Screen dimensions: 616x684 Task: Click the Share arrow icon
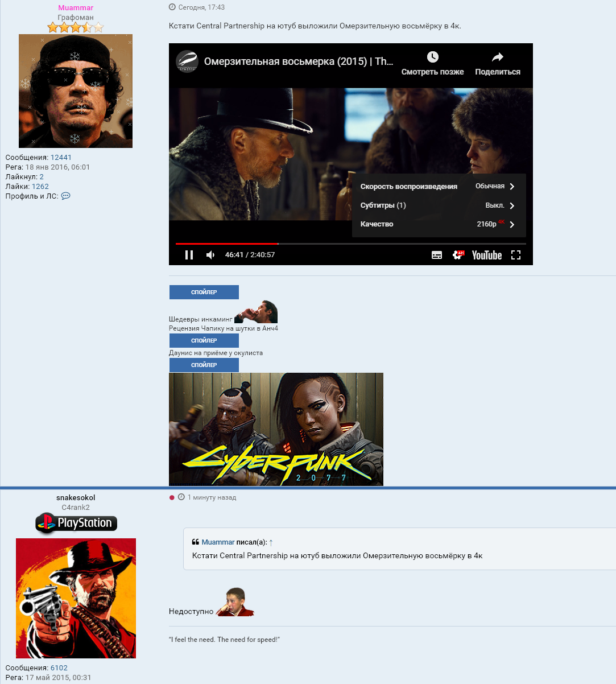click(x=498, y=57)
